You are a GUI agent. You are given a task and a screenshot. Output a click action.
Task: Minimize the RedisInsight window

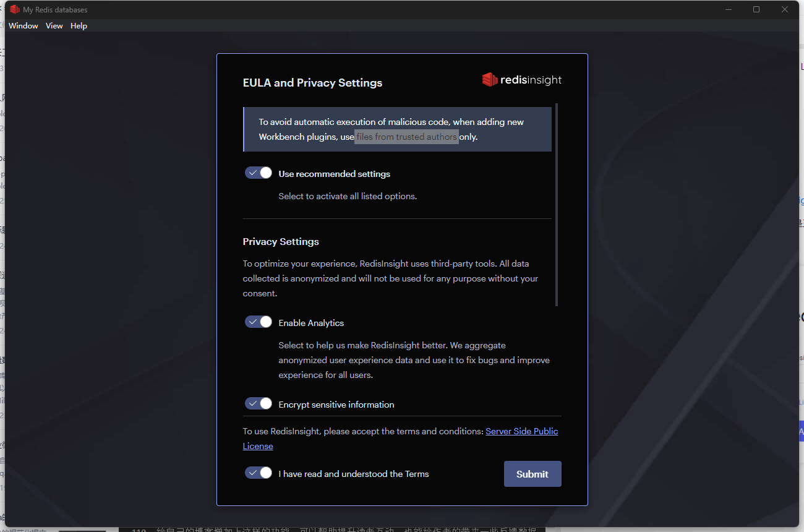point(729,9)
